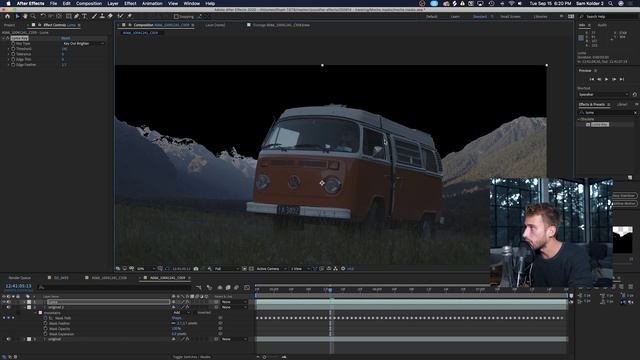Select the Brush tool
This screenshot has width=640, height=360.
94,16
